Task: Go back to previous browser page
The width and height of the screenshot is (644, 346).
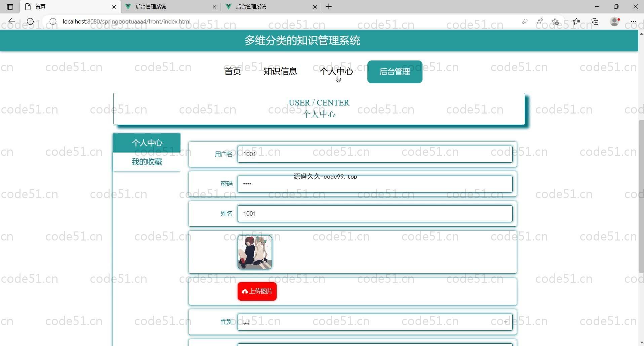Action: pyautogui.click(x=12, y=21)
